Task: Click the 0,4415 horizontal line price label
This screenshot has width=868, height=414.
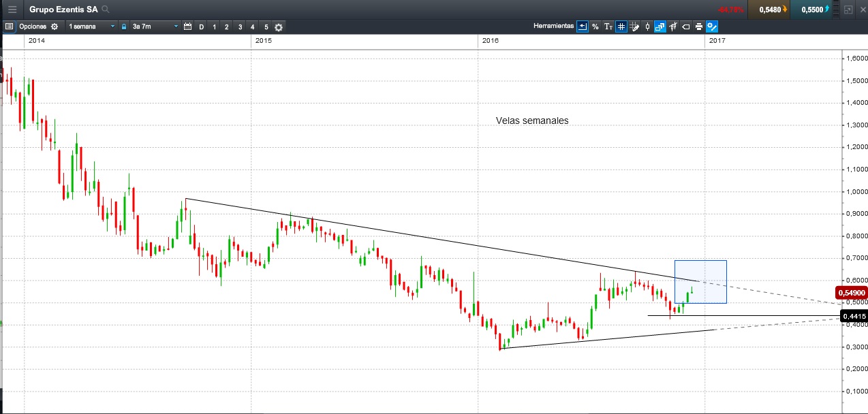Action: pyautogui.click(x=854, y=316)
